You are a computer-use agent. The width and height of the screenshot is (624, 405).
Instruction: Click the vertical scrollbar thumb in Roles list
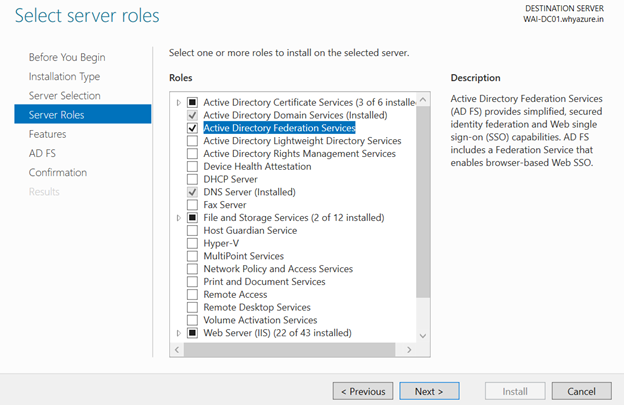click(423, 202)
